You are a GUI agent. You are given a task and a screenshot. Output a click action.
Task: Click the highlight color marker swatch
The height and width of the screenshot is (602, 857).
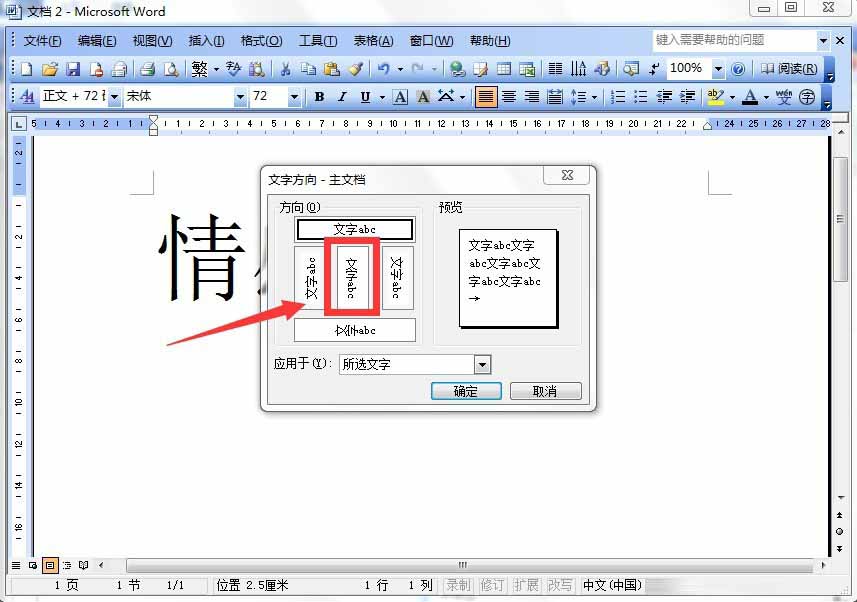tap(714, 97)
